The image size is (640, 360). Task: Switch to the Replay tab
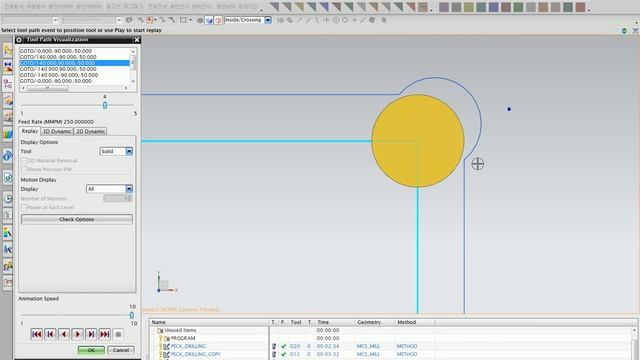tap(29, 131)
